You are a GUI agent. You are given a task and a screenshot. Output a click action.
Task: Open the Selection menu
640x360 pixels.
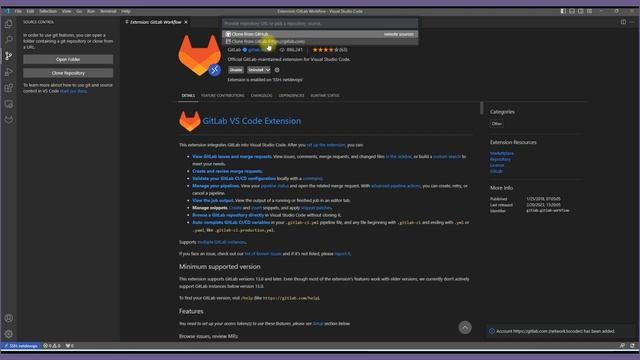(x=48, y=11)
